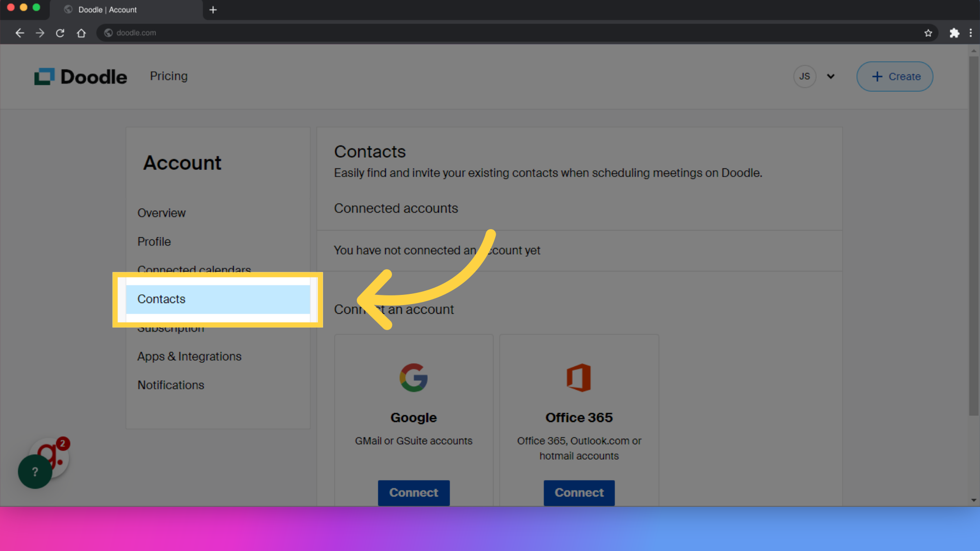Screen dimensions: 980x551
Task: Expand the account dropdown arrow
Action: (830, 76)
